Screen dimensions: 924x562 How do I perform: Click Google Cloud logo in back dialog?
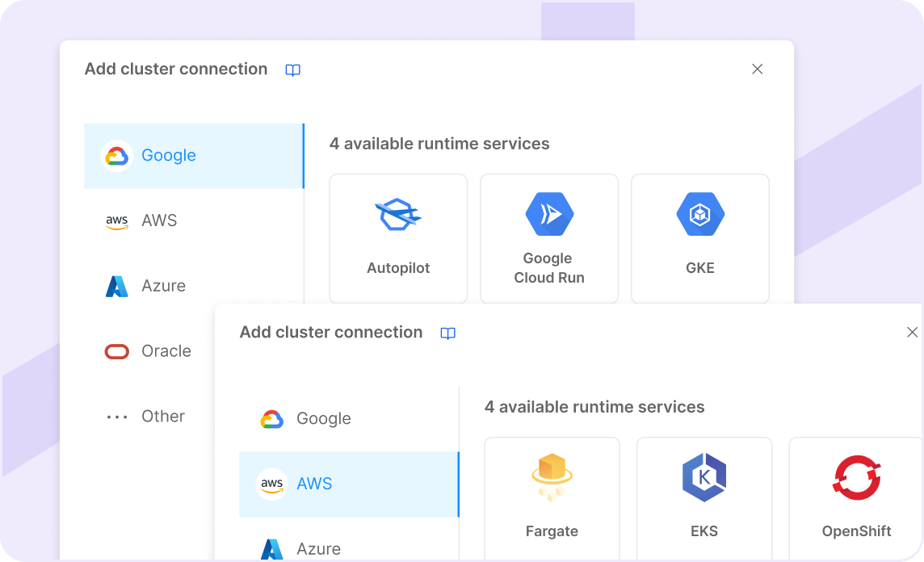click(x=116, y=156)
